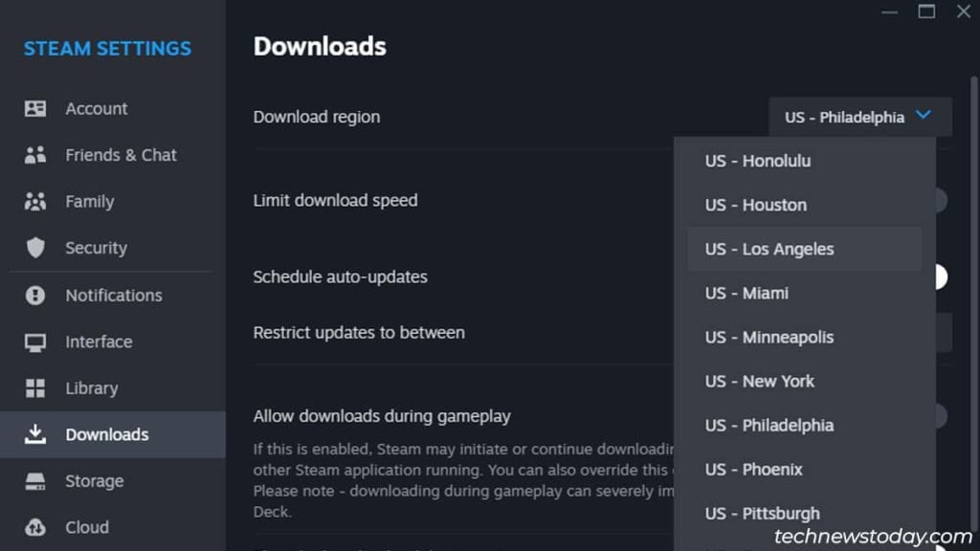Select the Library grid icon
This screenshot has width=980, height=551.
click(x=35, y=388)
